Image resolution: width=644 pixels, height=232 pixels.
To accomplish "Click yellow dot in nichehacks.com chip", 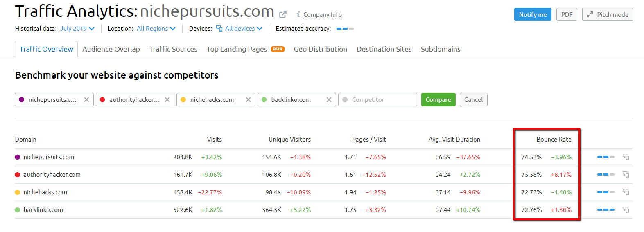I will pyautogui.click(x=183, y=99).
